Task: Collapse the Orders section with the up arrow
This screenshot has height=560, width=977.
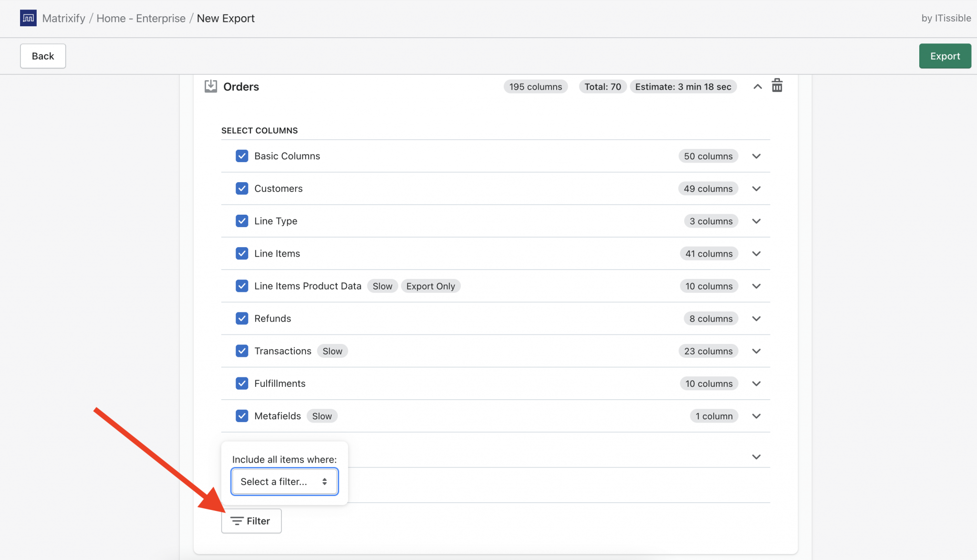Action: click(757, 87)
